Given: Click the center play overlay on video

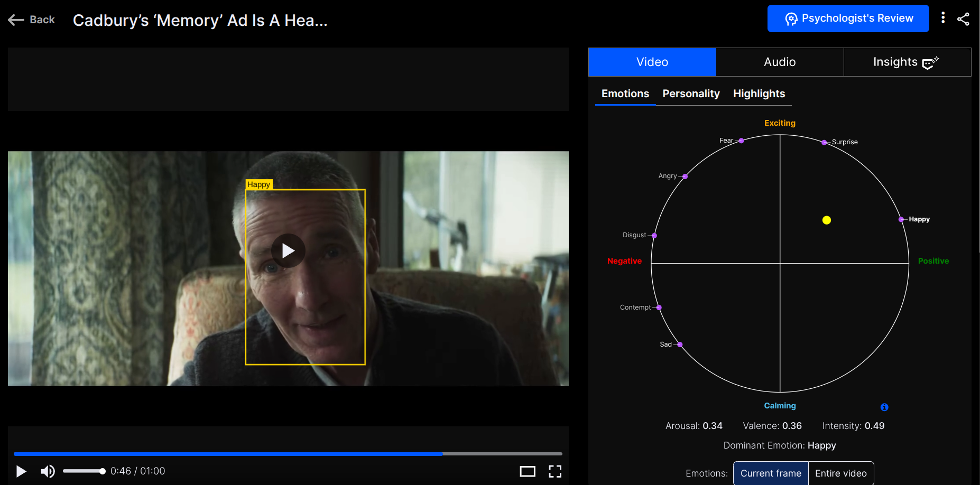Looking at the screenshot, I should coord(288,250).
